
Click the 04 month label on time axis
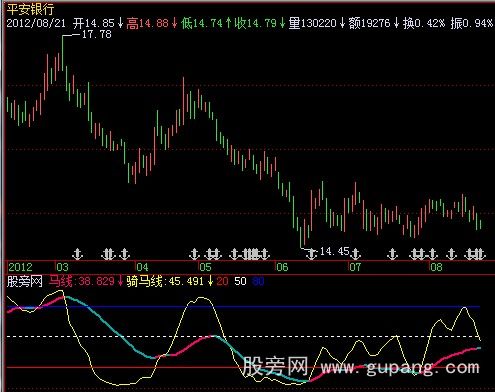(142, 267)
